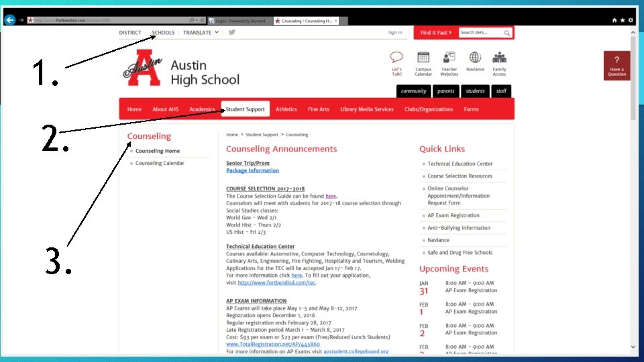Open FEB 1 AP Exam Registration event

tap(471, 312)
